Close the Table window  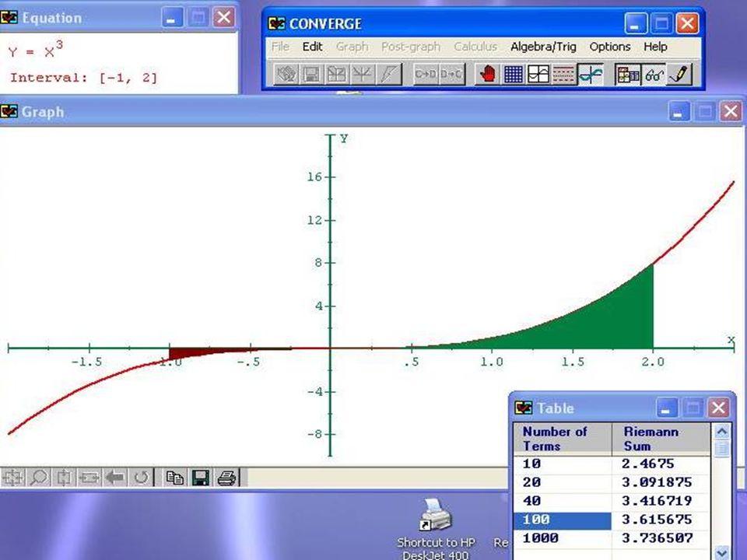pyautogui.click(x=718, y=408)
